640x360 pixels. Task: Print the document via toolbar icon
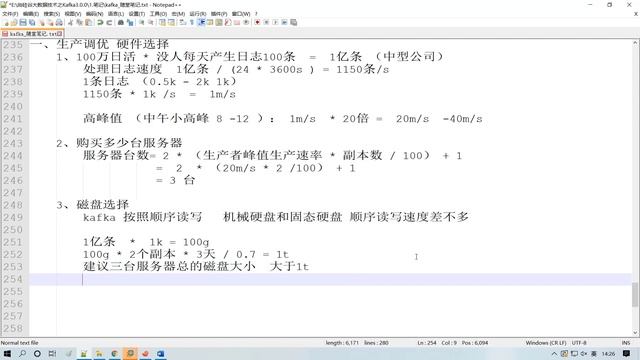59,22
